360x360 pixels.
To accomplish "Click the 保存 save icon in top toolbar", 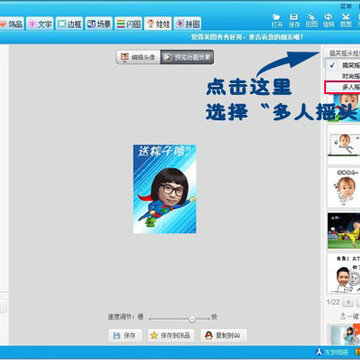I will 294,20.
